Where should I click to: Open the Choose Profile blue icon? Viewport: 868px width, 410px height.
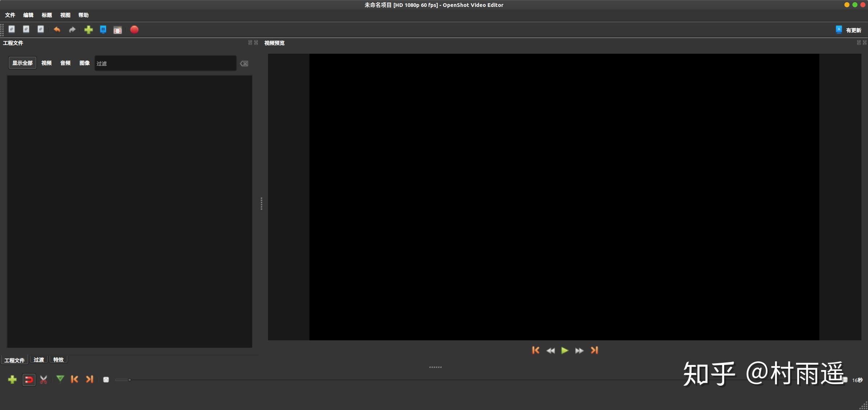click(103, 30)
